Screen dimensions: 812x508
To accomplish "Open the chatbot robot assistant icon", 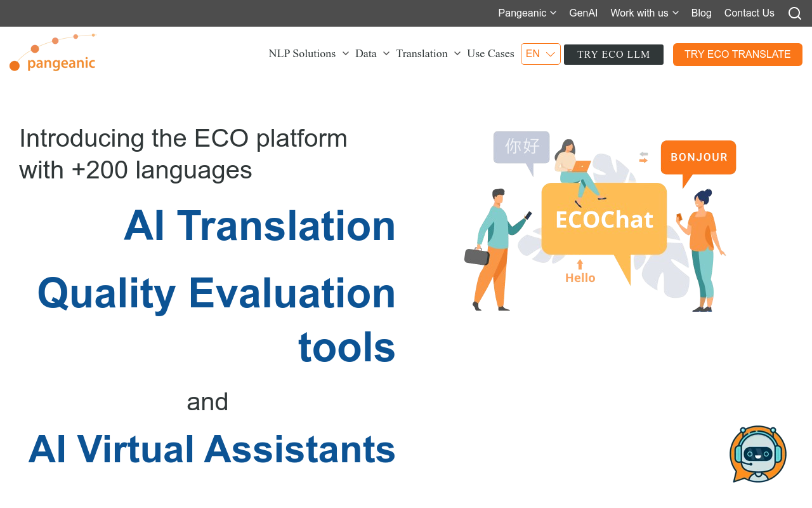I will click(758, 454).
